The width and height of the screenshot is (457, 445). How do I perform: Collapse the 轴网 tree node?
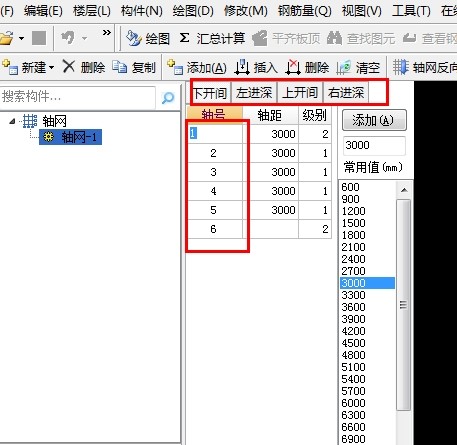[12, 121]
